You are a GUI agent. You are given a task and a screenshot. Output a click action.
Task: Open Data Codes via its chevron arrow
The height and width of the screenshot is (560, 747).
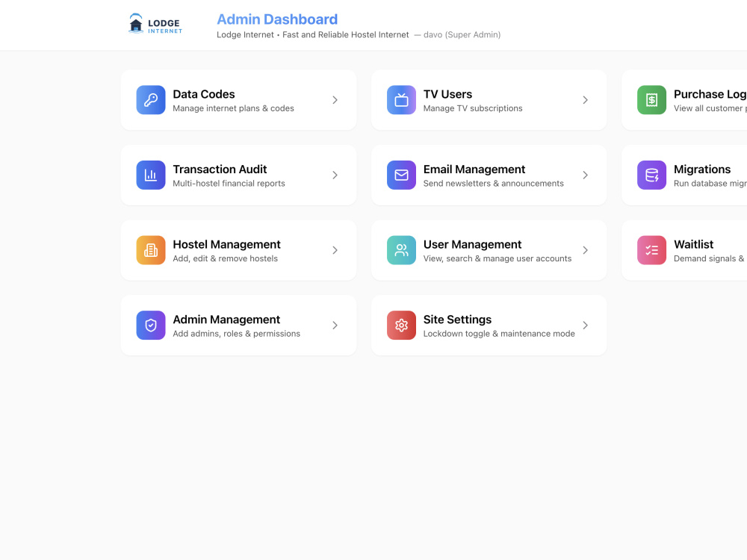[x=335, y=100]
